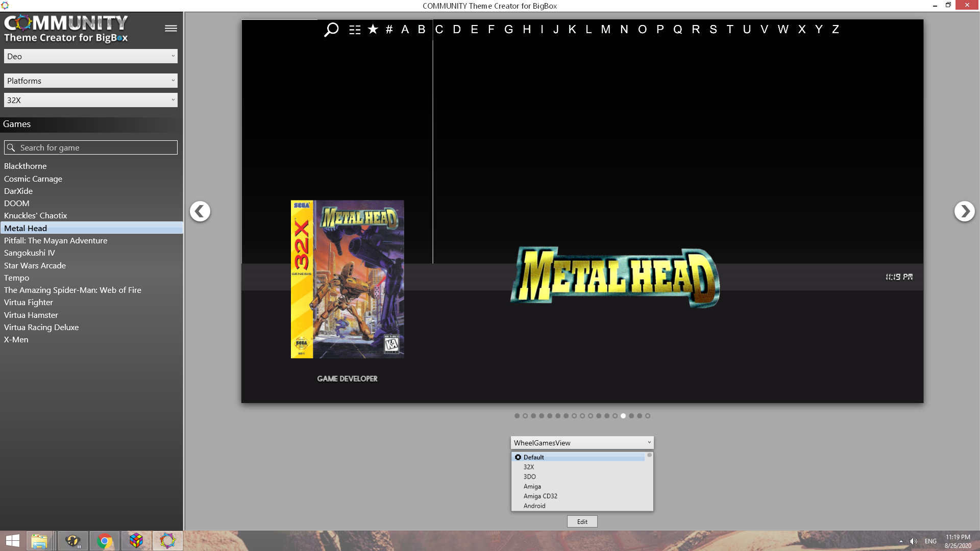The image size is (980, 551).
Task: Click the Search for game field
Action: 91,147
